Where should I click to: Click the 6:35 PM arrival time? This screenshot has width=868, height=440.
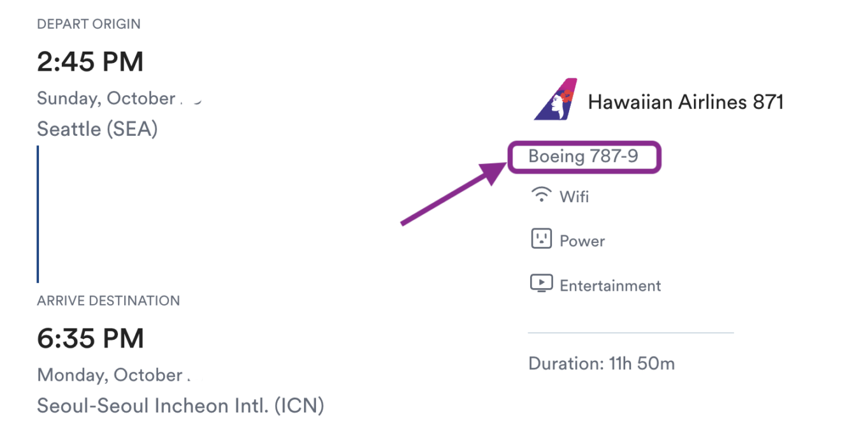click(90, 339)
